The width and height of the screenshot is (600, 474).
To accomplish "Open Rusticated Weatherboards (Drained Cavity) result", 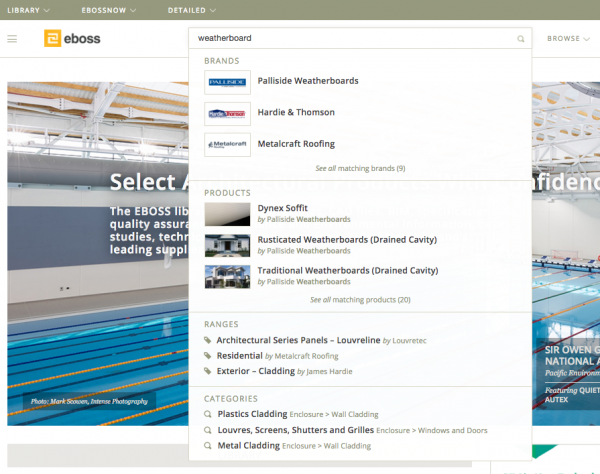I will click(347, 240).
